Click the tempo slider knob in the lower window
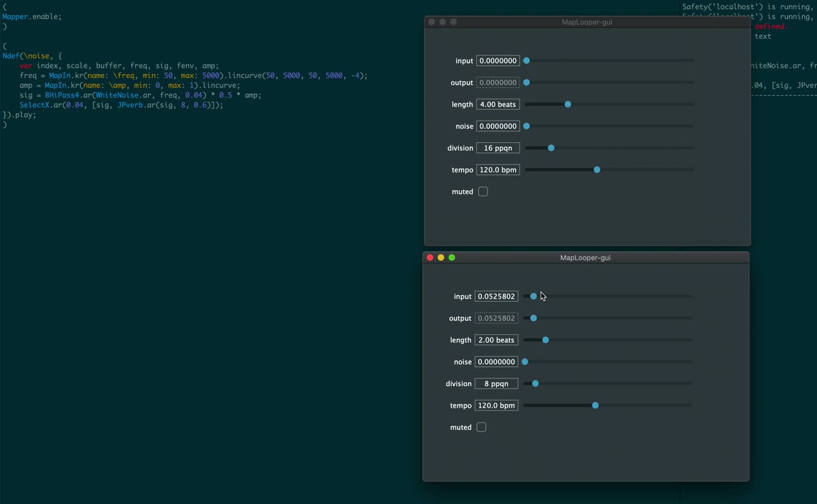817x504 pixels. (595, 405)
